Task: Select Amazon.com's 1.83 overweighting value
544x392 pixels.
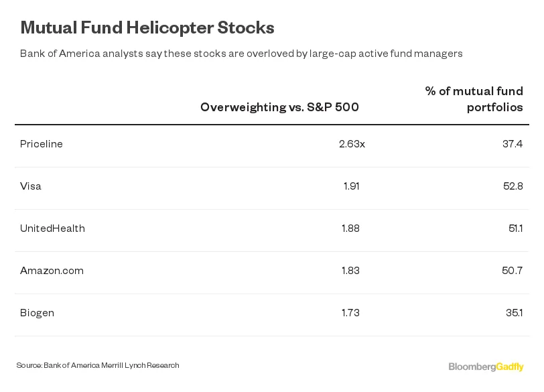Action: [x=350, y=271]
